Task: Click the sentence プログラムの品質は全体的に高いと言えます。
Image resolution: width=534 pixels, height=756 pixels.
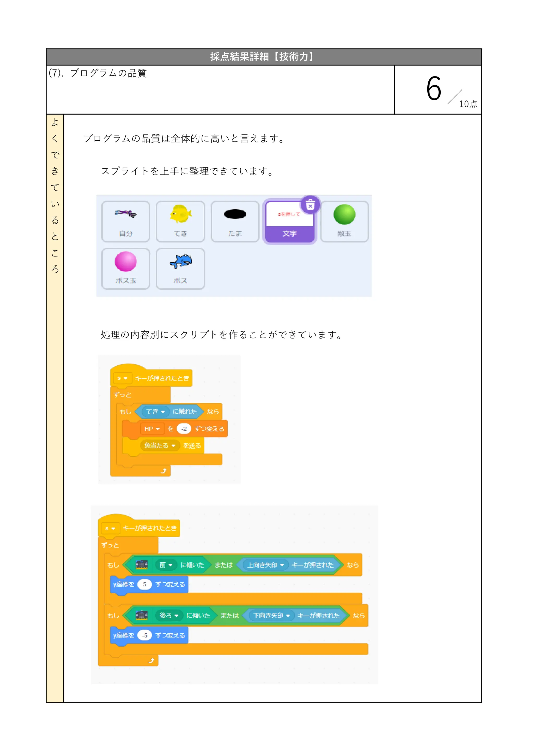Action: pos(184,138)
